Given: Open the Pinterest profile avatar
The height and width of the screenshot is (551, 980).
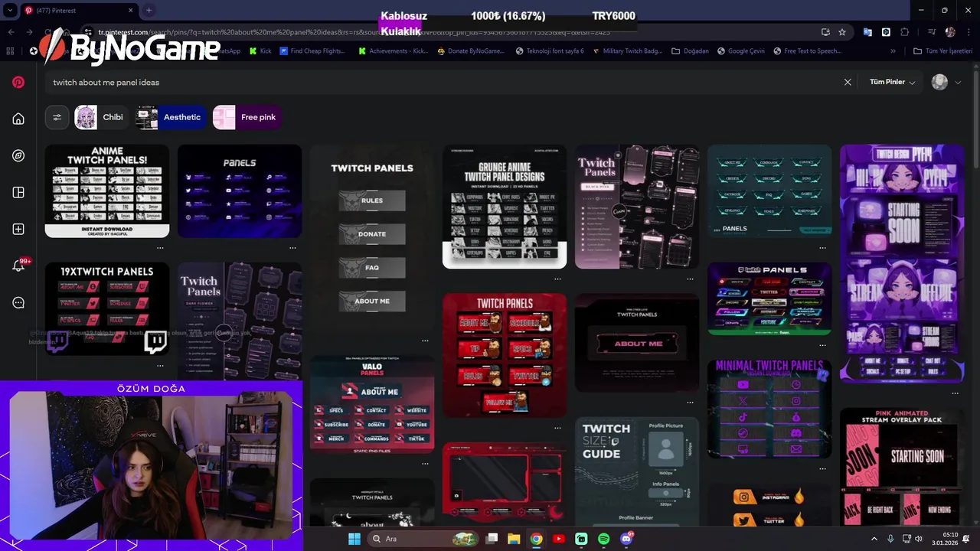Looking at the screenshot, I should coord(939,82).
